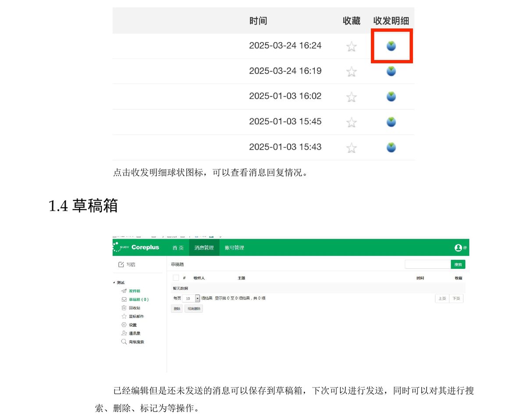Click the 彻底删除 button
The image size is (526, 420).
point(193,308)
